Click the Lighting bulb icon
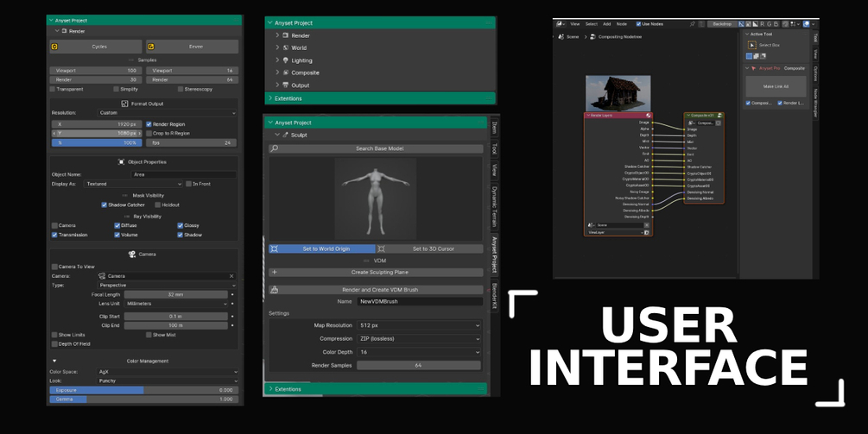 [286, 60]
